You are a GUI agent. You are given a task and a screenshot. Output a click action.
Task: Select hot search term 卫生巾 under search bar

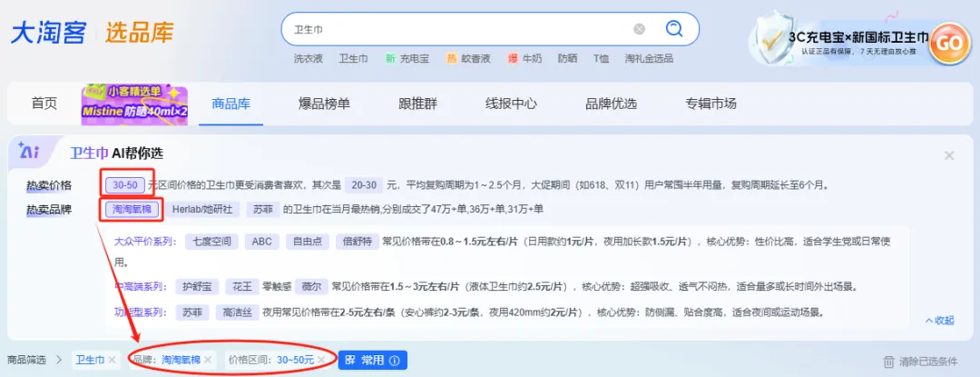353,59
